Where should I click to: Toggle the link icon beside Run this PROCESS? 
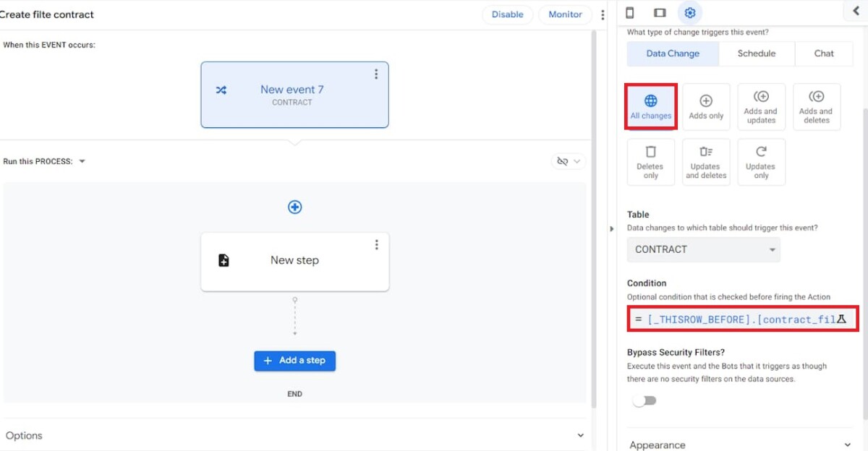[563, 160]
